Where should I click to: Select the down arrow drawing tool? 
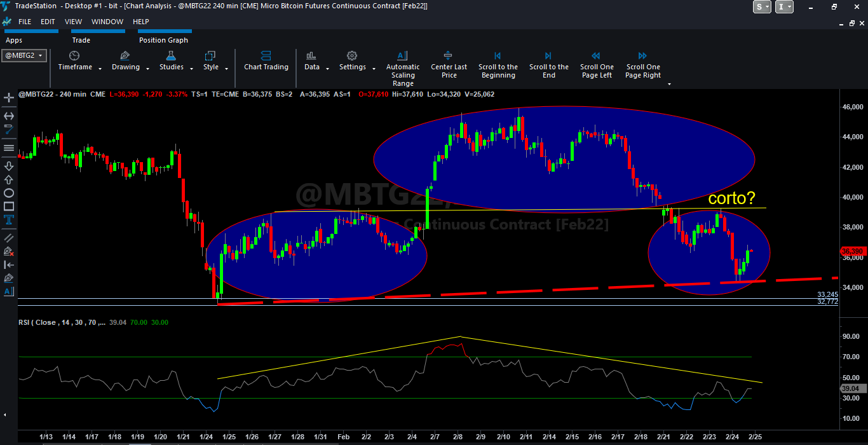[x=9, y=166]
